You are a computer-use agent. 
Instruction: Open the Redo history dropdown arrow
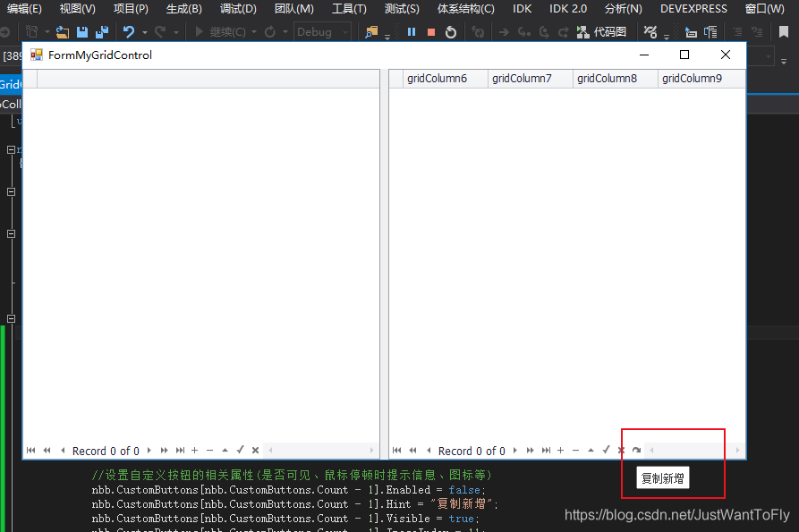point(175,32)
